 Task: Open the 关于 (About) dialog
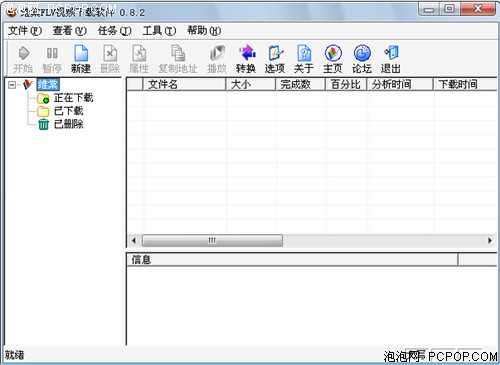pos(304,59)
